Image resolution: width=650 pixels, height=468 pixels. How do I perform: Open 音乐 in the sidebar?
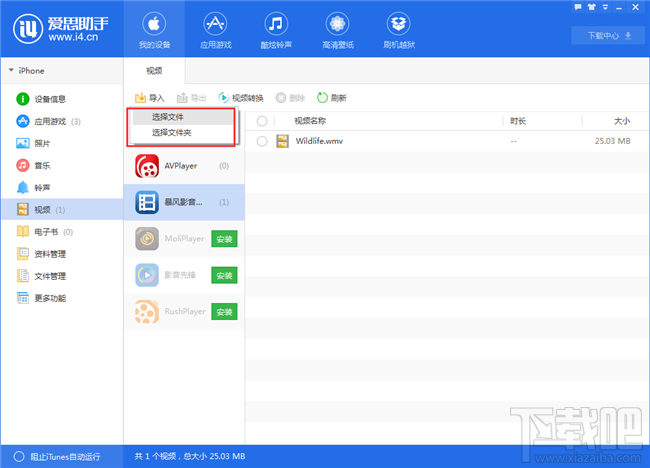point(62,165)
